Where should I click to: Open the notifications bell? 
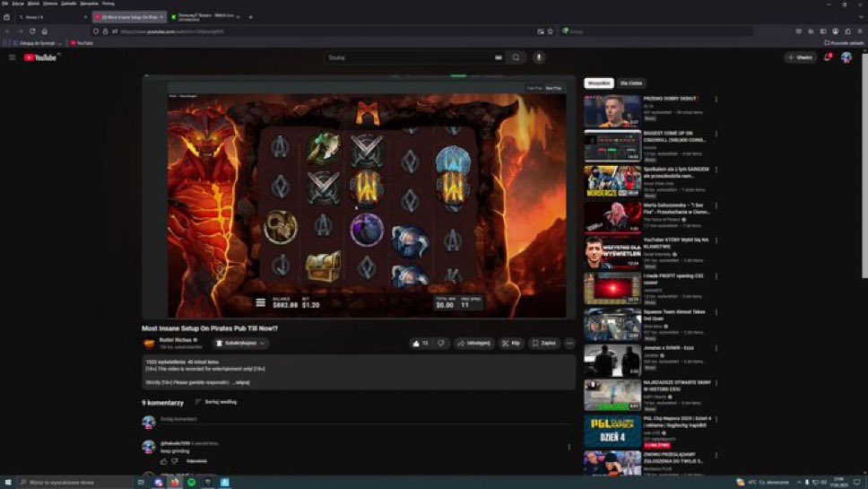tap(828, 57)
